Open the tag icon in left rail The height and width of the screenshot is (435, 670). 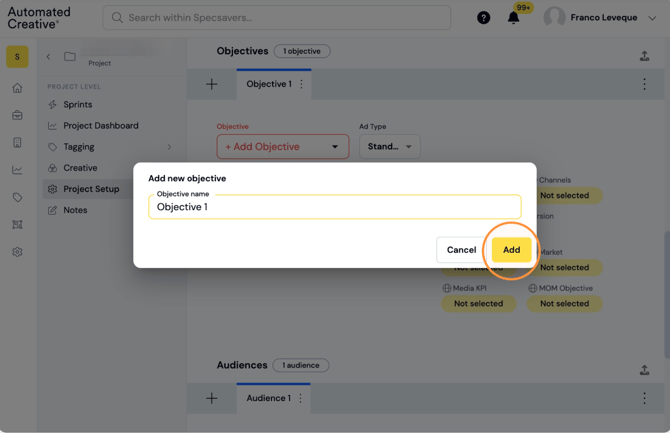tap(17, 197)
